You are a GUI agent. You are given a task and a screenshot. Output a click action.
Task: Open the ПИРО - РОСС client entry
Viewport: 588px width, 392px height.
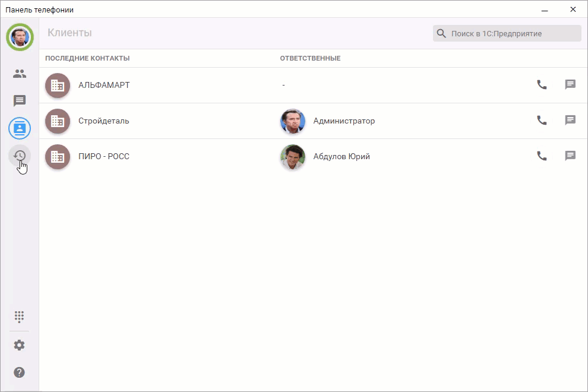pos(103,157)
